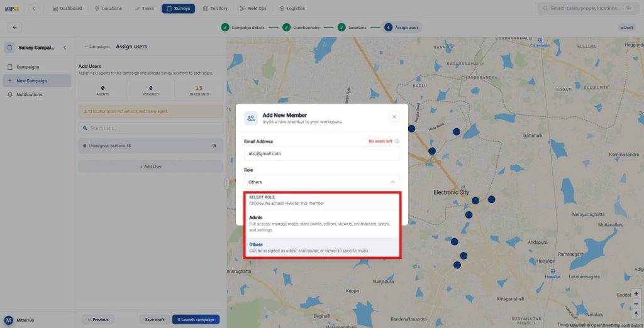Open the Dashboard tab
Image resolution: width=644 pixels, height=328 pixels.
click(67, 8)
